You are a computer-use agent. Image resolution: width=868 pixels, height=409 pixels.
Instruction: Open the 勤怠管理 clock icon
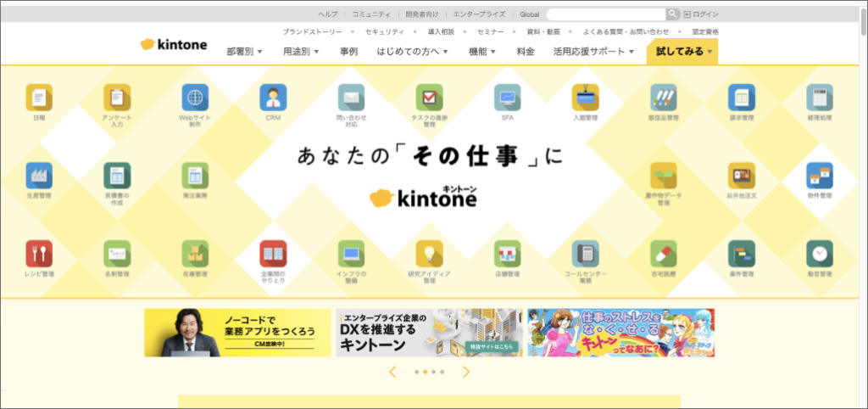(x=820, y=254)
